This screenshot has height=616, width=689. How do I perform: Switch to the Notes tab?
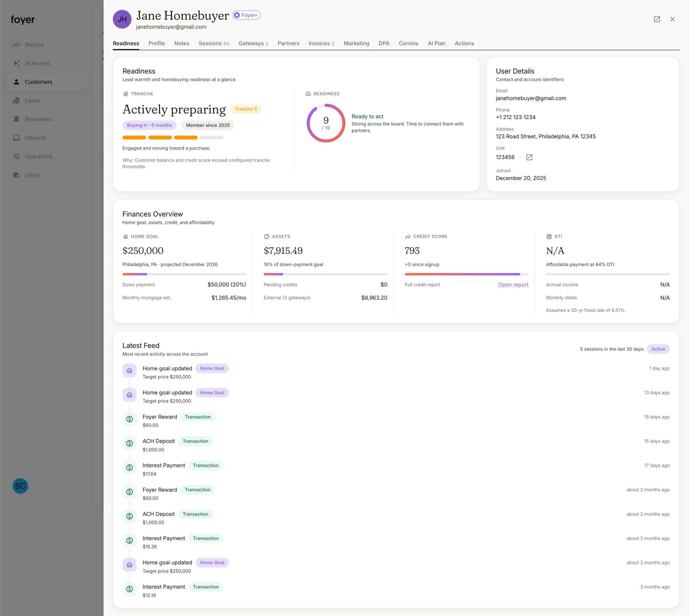(182, 43)
